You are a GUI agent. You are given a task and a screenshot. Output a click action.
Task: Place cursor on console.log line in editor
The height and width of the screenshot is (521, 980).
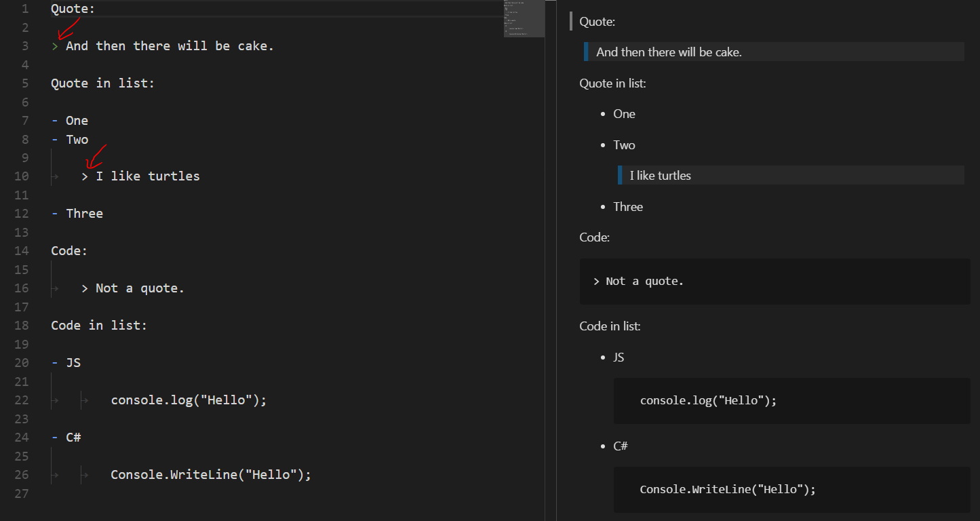(x=189, y=400)
